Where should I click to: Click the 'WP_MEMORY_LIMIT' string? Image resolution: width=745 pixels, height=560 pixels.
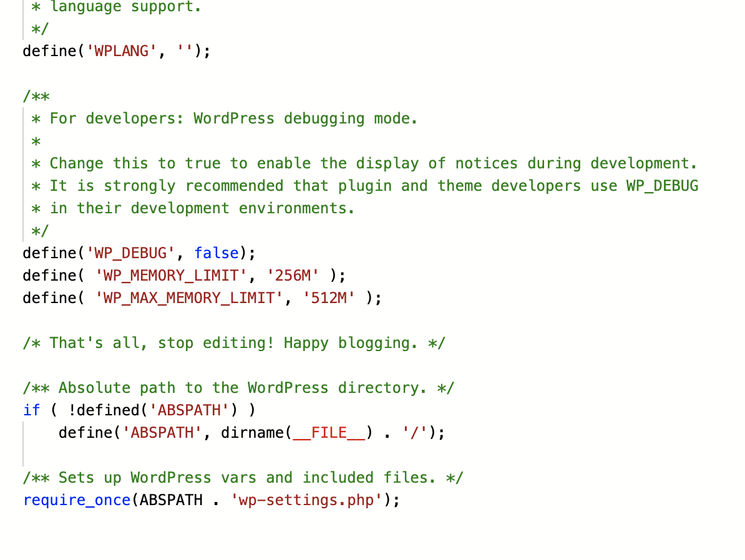(x=171, y=276)
